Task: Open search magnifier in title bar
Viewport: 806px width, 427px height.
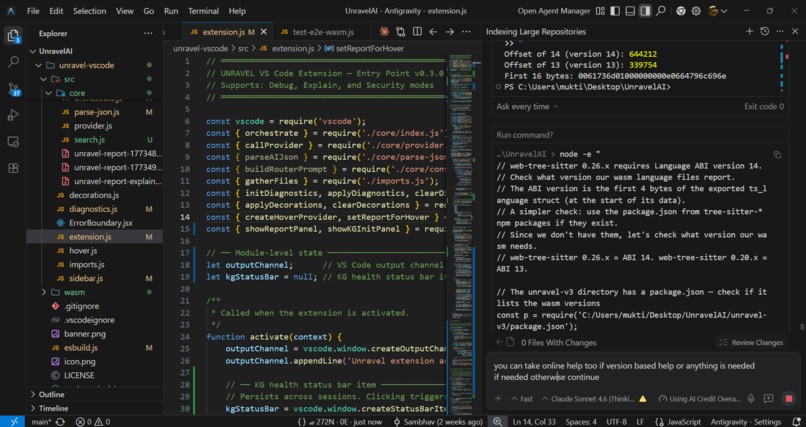Action: click(x=661, y=11)
